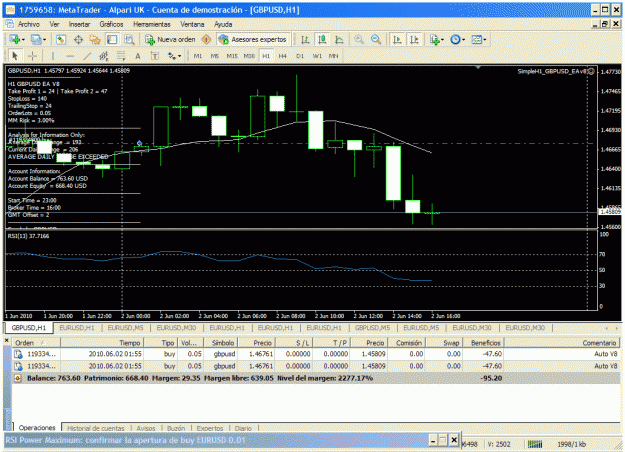Open the Avisos terminal tab
Screen dimensions: 625x452
[146, 428]
